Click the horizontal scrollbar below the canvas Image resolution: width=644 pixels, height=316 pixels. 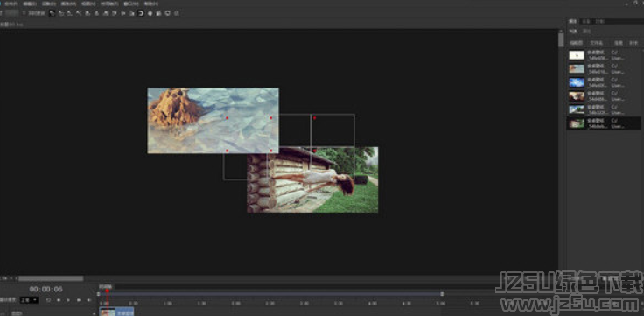tap(51, 278)
